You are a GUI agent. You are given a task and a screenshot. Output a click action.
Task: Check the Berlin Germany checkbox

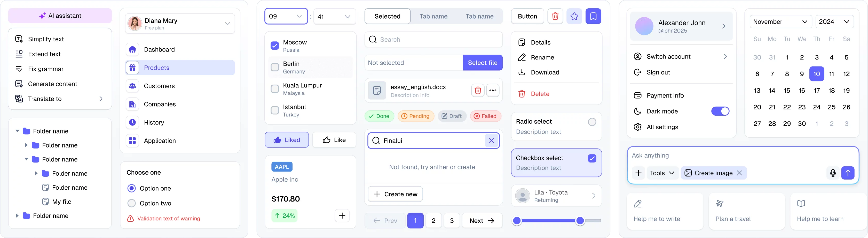point(274,67)
